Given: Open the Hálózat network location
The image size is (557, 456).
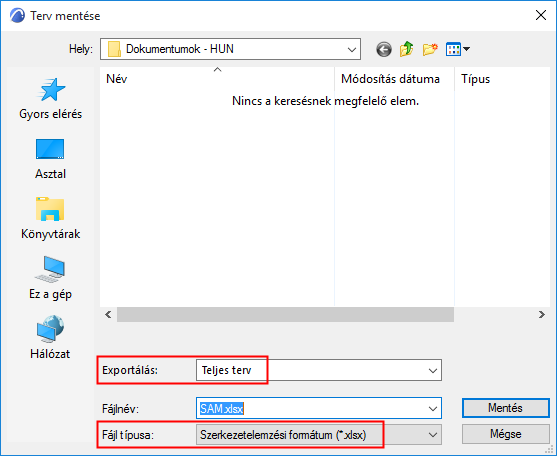Looking at the screenshot, I should [x=50, y=338].
